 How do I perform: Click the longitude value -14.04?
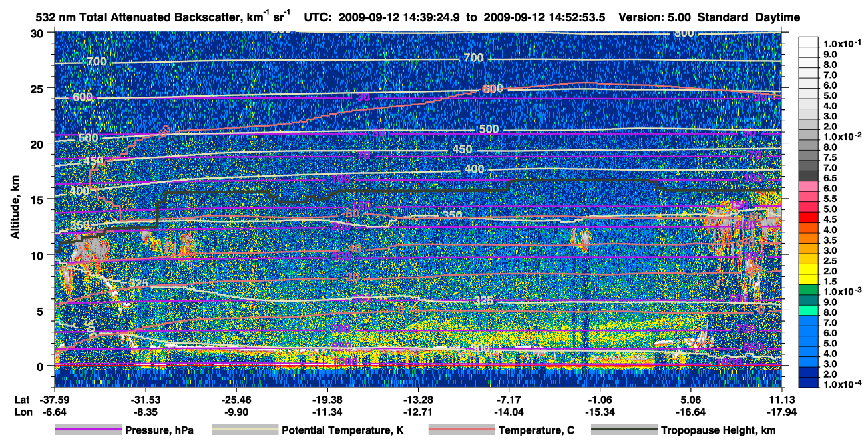coord(509,412)
